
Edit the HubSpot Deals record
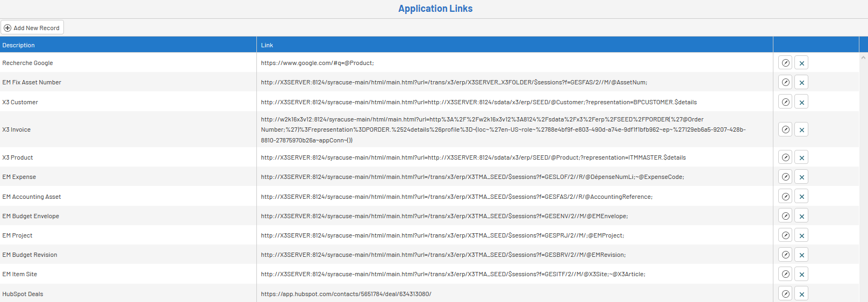click(785, 294)
